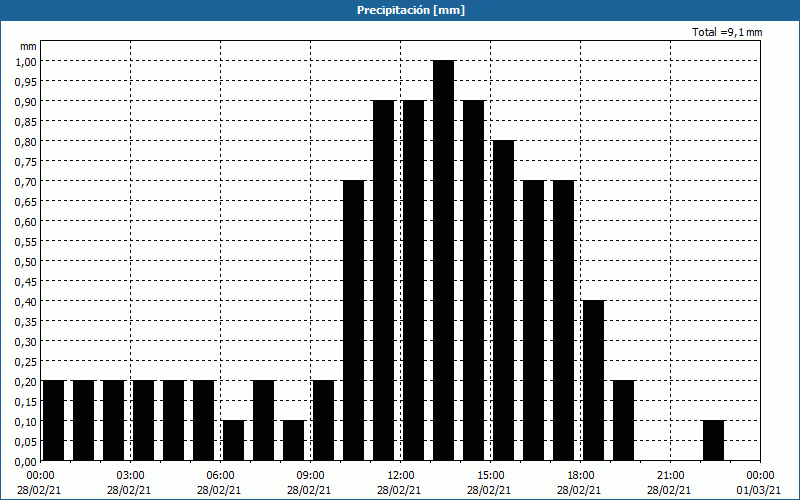Click the y-axis value 0,30
The image size is (800, 500).
tap(27, 341)
